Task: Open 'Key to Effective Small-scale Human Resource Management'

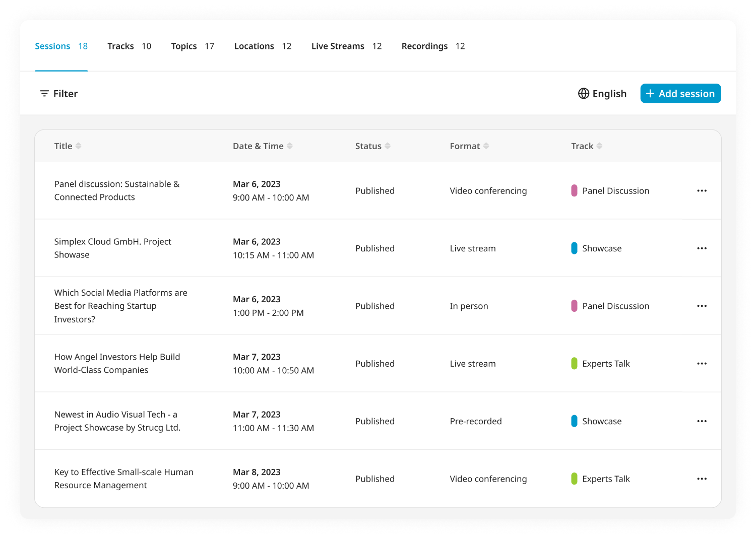Action: 124,479
